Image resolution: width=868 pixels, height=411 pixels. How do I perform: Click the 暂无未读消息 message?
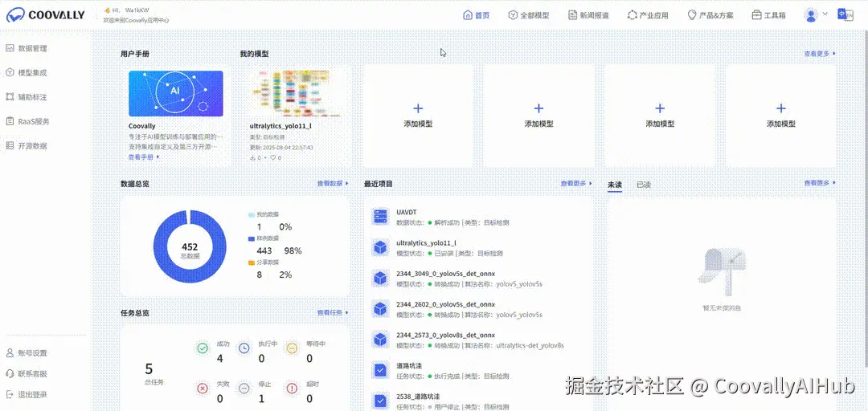click(722, 307)
